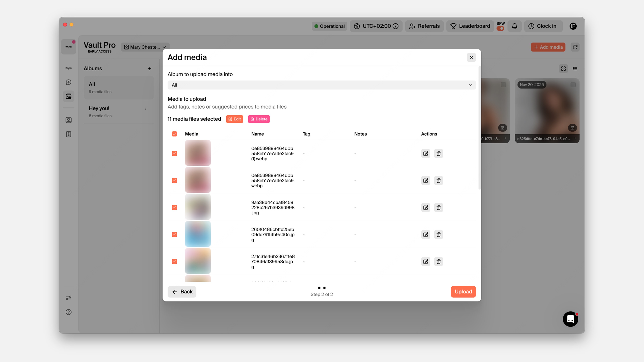
Task: Uncheck the 0e8539898464d0b (1).webp row
Action: [x=174, y=153]
